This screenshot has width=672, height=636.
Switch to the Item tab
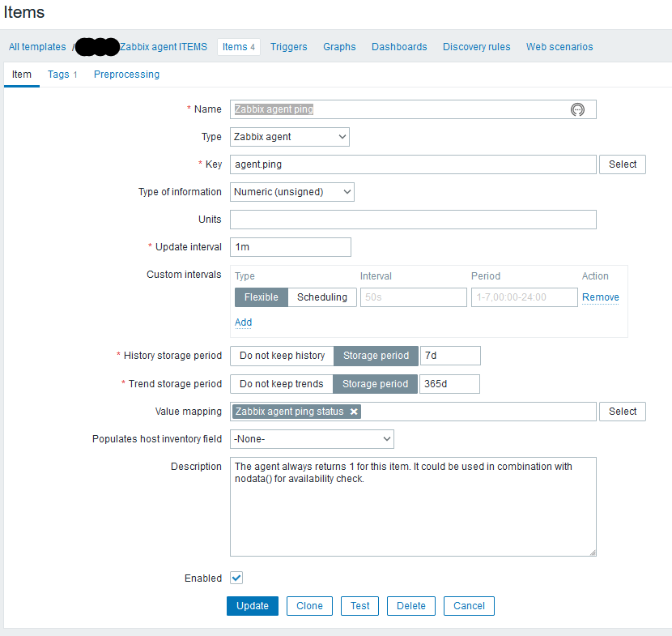pos(21,75)
